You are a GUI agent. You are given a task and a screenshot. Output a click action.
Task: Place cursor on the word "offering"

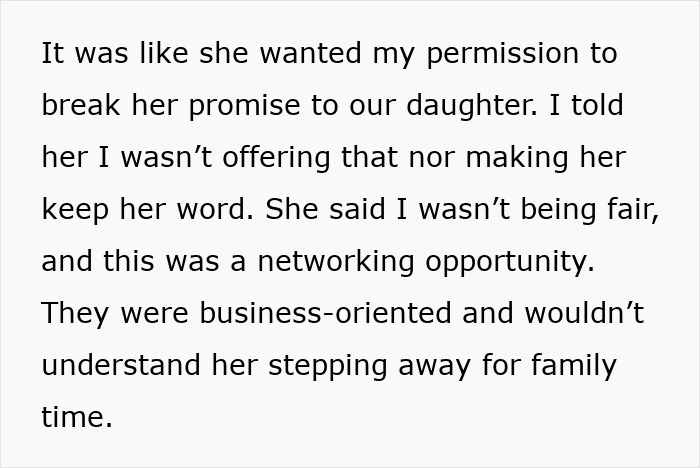(276, 158)
